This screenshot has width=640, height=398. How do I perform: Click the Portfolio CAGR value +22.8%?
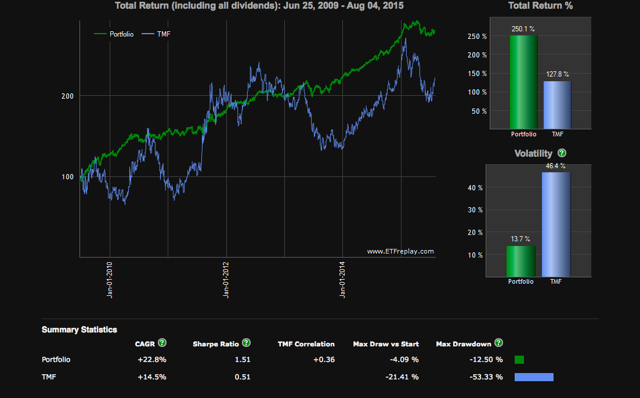[152, 360]
